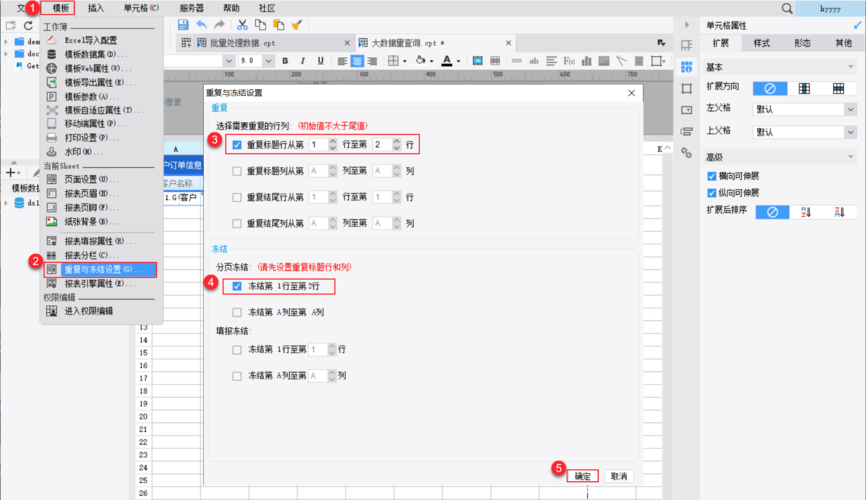Select descending sort after expansion icon
The image size is (866, 500).
tap(839, 212)
